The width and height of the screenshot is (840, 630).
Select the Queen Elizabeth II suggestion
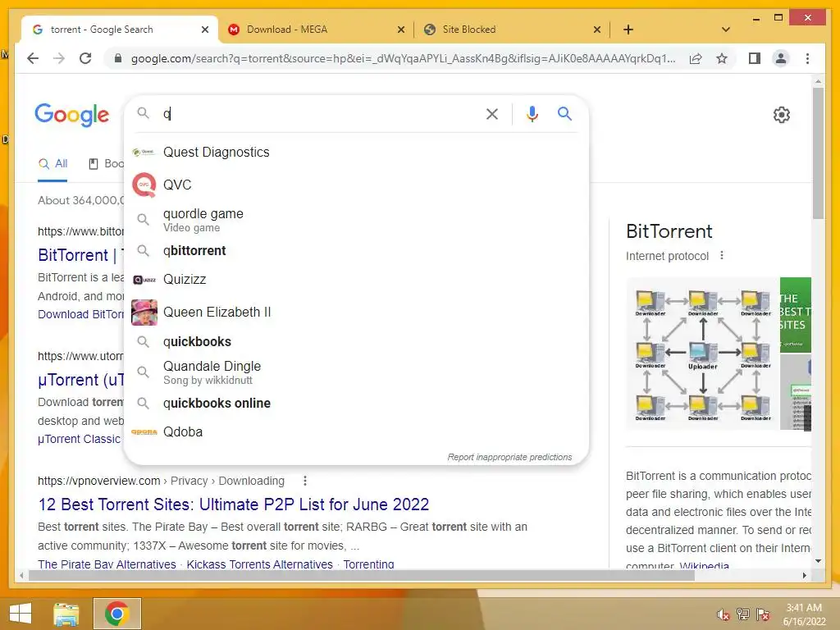356,313
